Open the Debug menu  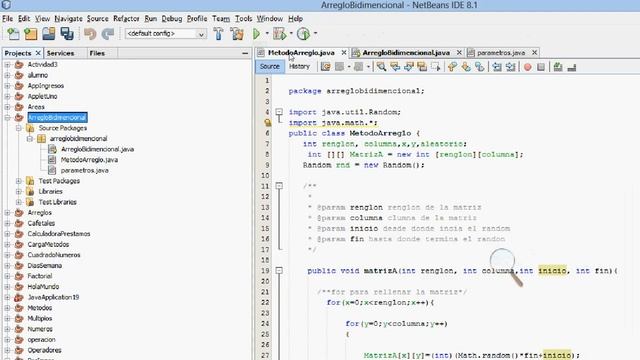click(x=171, y=19)
